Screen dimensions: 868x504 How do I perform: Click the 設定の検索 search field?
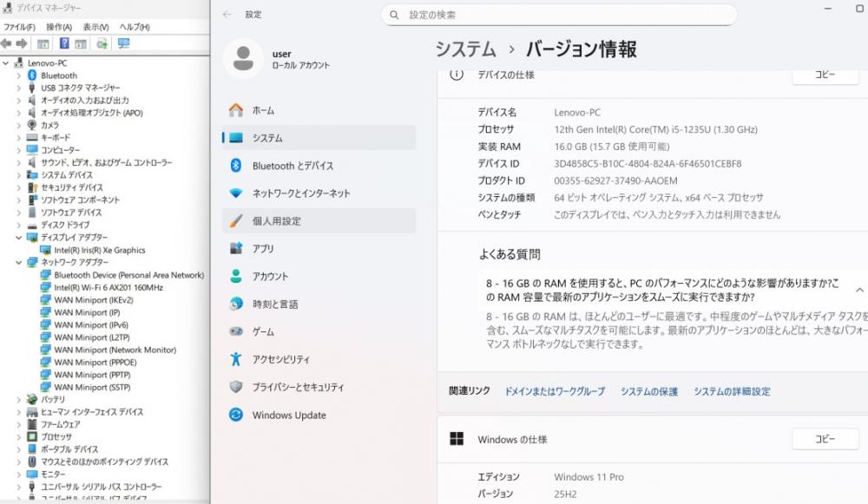[559, 15]
